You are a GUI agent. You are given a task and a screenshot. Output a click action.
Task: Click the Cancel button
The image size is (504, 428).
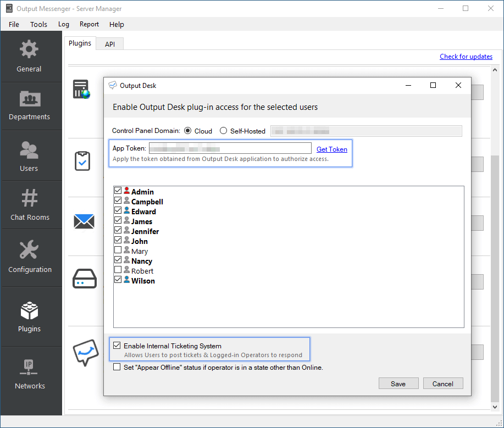point(443,383)
